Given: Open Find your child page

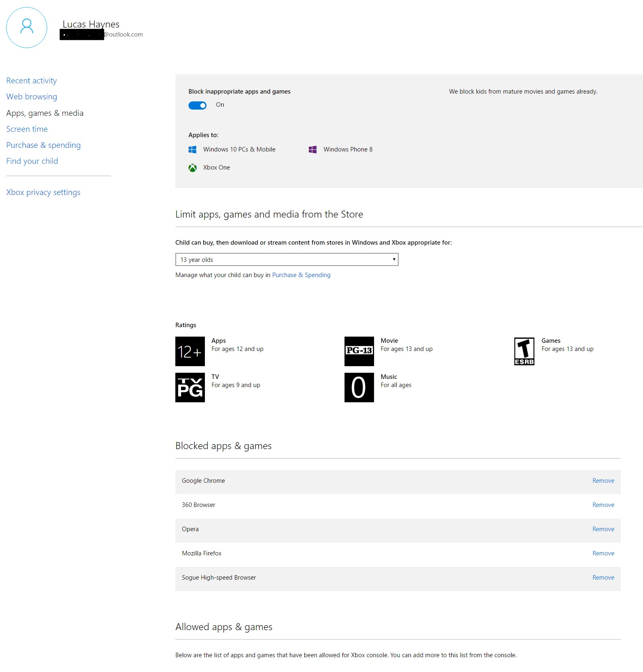Looking at the screenshot, I should (32, 161).
